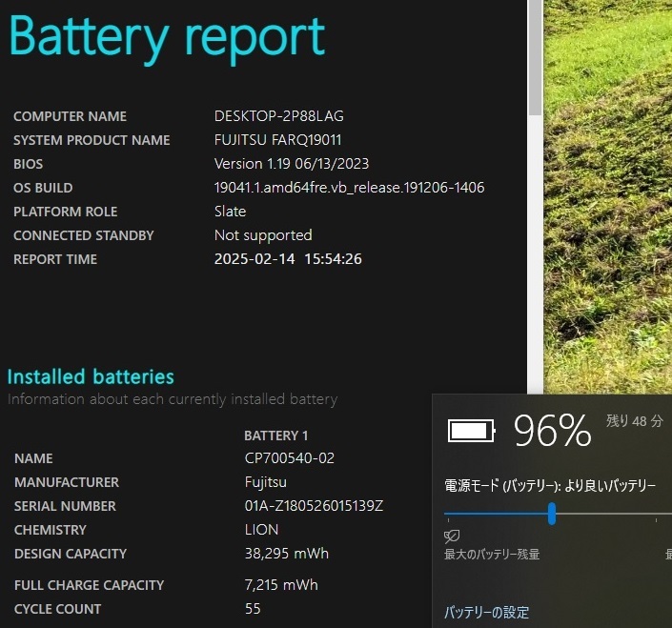Click design capacity 38,295 mWh

(x=286, y=554)
